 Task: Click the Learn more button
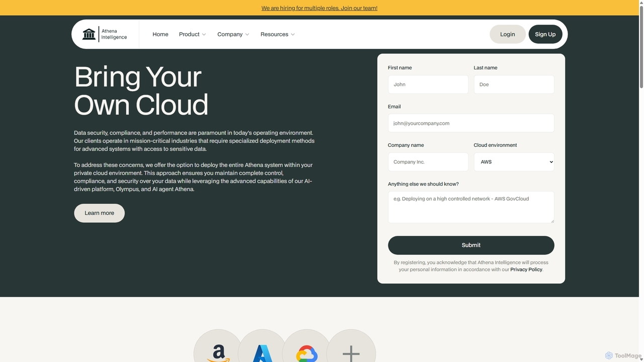(99, 213)
